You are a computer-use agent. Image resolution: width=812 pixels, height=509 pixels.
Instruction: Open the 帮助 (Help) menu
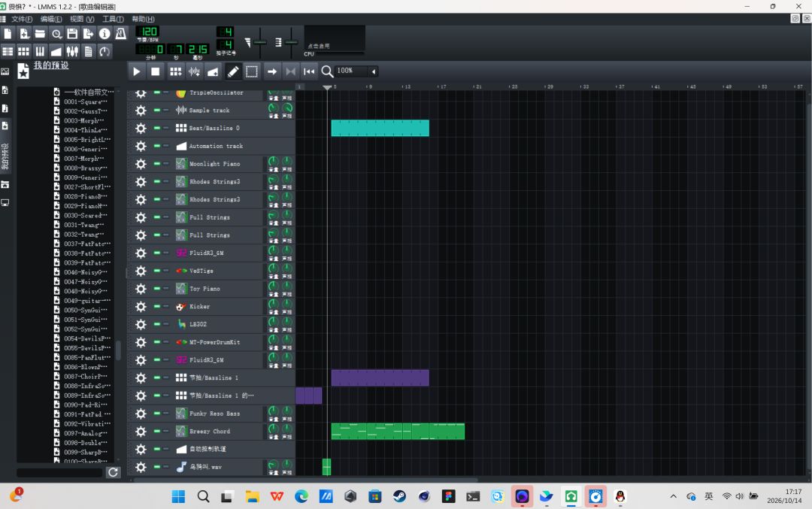144,19
